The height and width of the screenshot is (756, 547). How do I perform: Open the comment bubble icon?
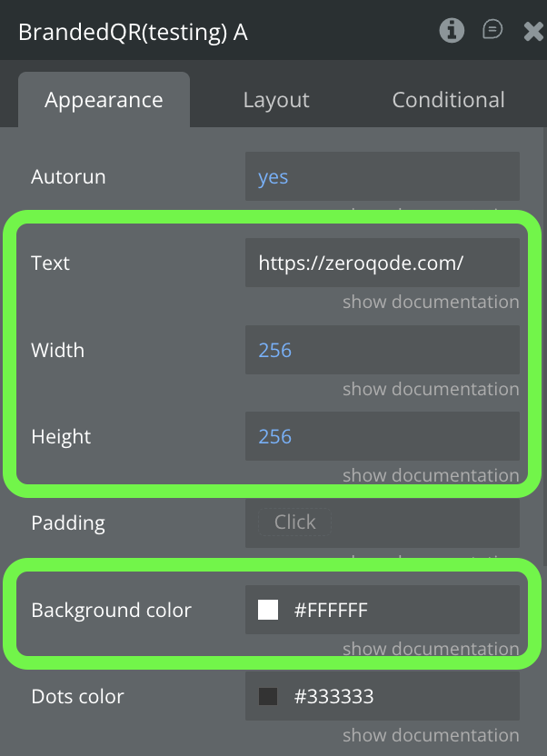coord(492,31)
